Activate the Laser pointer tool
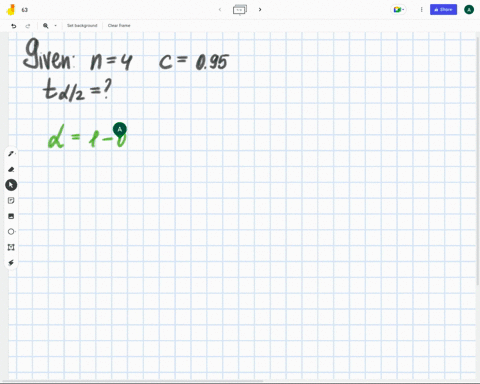The width and height of the screenshot is (480, 384). (x=11, y=263)
